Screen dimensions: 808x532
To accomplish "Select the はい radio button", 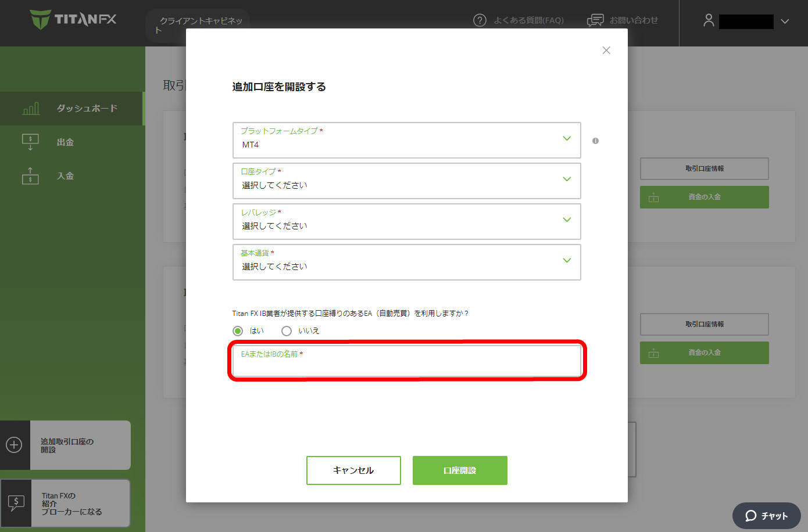I will click(238, 331).
